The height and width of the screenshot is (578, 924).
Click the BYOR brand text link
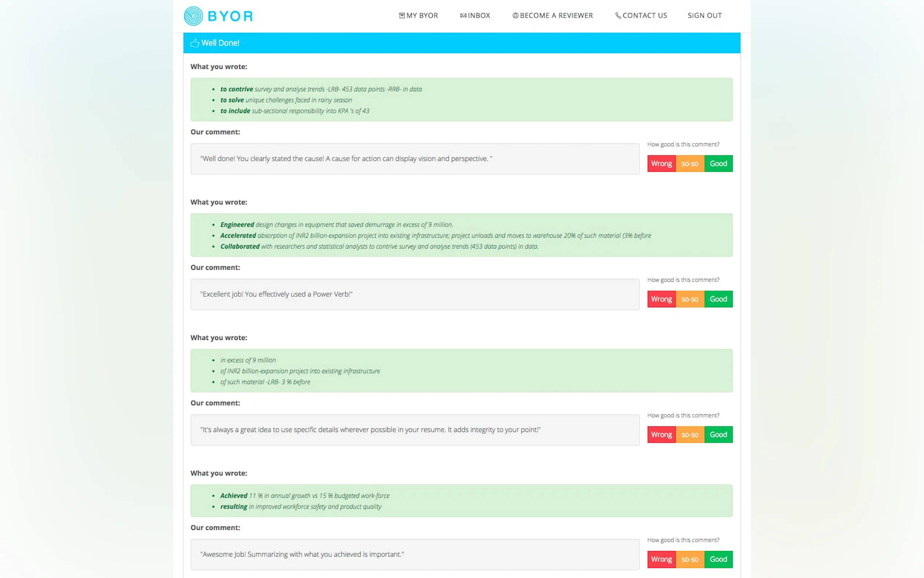(x=230, y=16)
